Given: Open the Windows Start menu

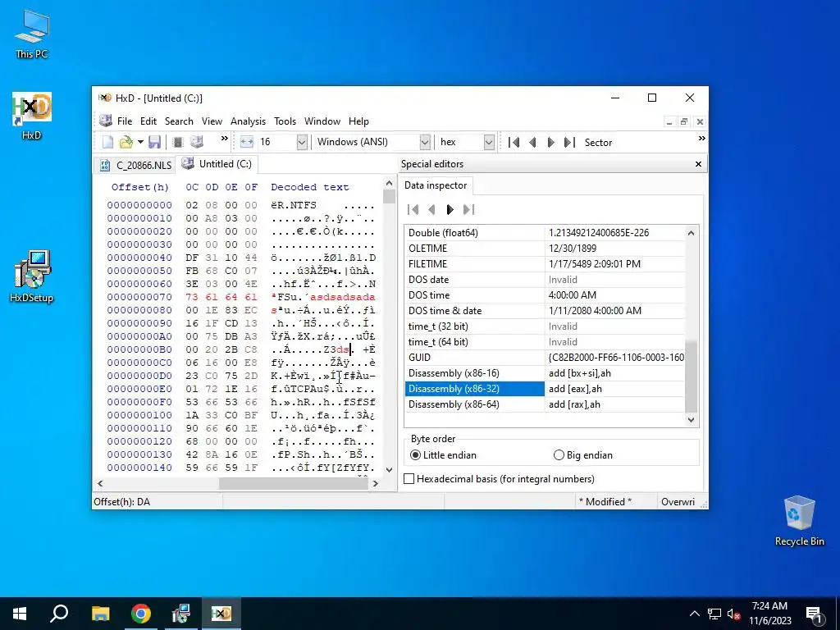Looking at the screenshot, I should point(20,614).
